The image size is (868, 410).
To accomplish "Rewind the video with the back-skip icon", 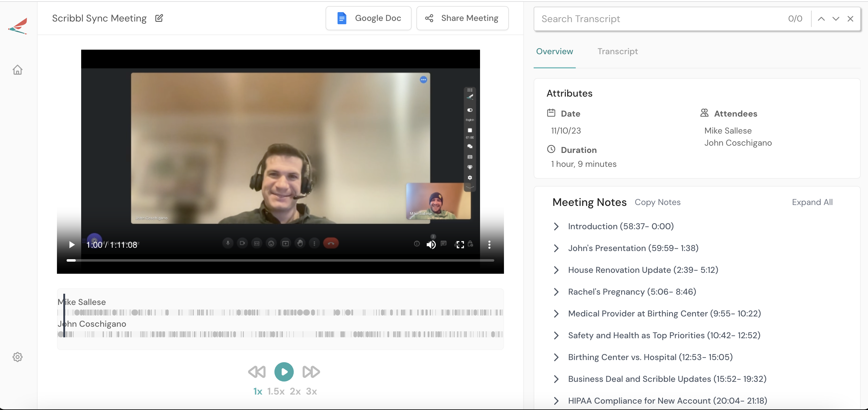I will (x=257, y=372).
